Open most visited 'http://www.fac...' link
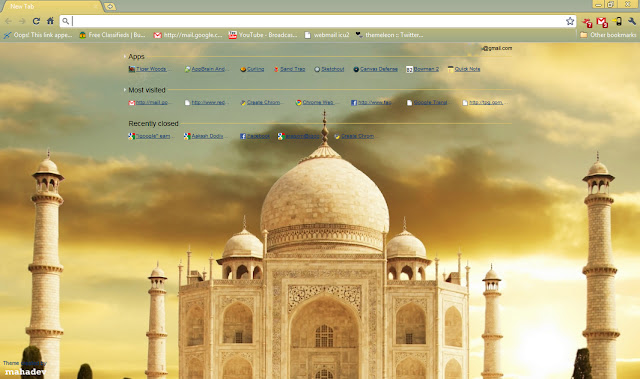Viewport: 640px width, 379px height. point(371,102)
